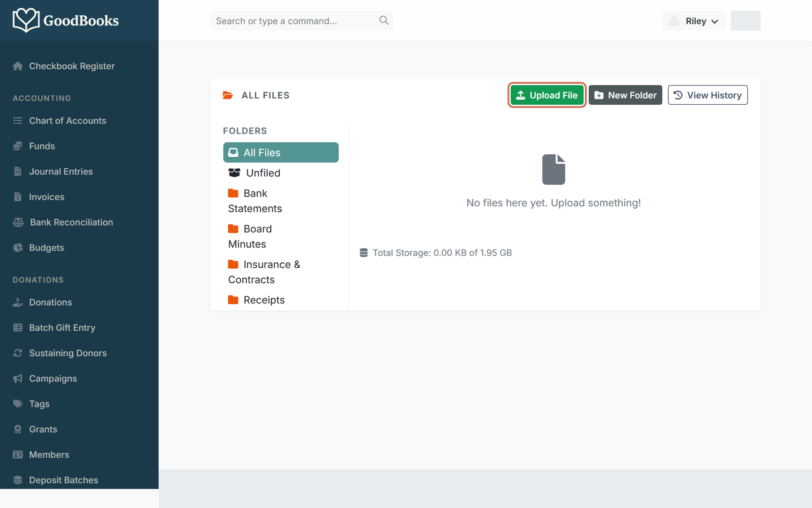Click the Donations hand icon
The height and width of the screenshot is (508, 812).
18,302
